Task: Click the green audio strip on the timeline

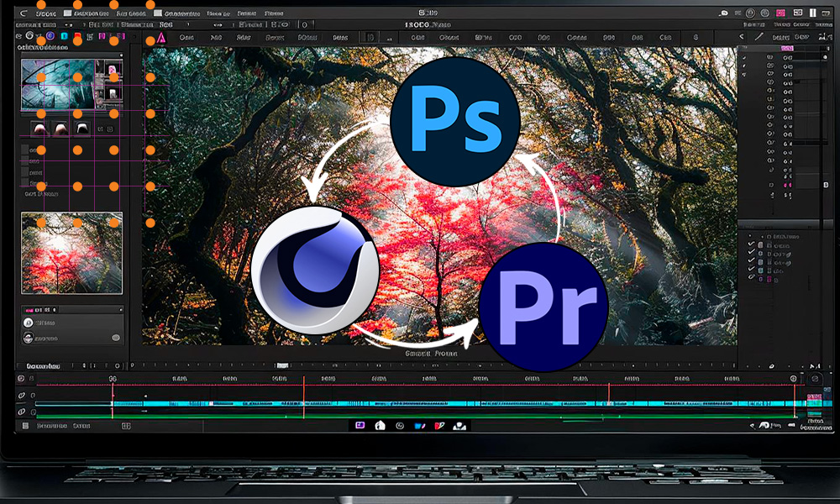Action: click(x=416, y=415)
